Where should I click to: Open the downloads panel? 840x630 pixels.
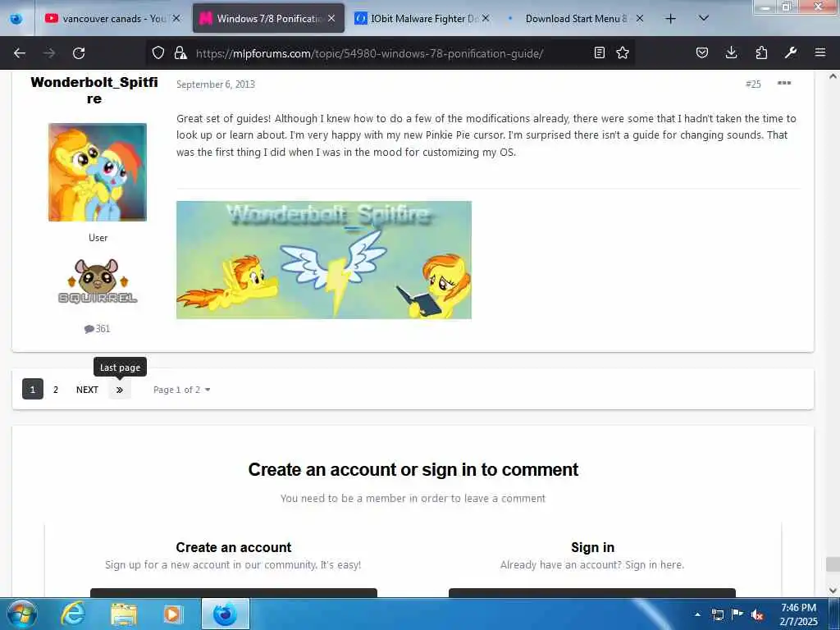731,52
